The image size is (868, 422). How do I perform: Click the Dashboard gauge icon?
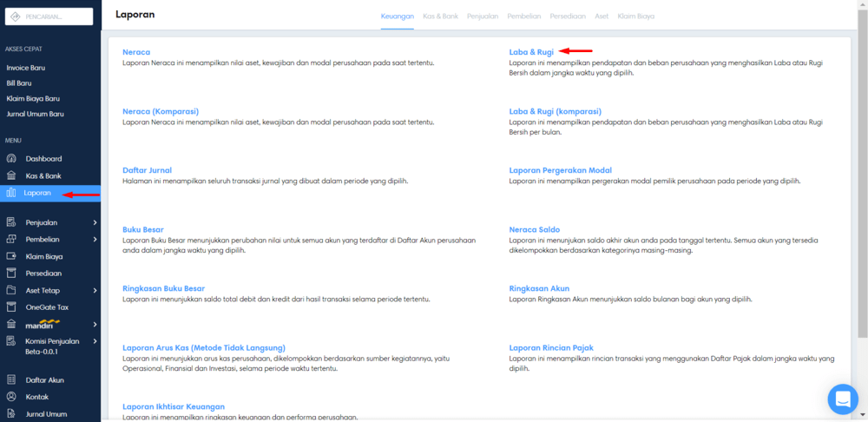[x=11, y=158]
